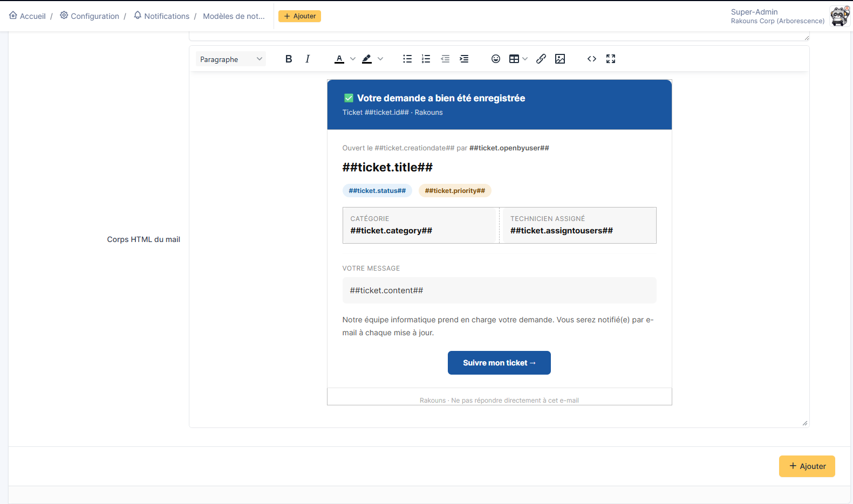
Task: Insert or edit a link
Action: (x=541, y=59)
